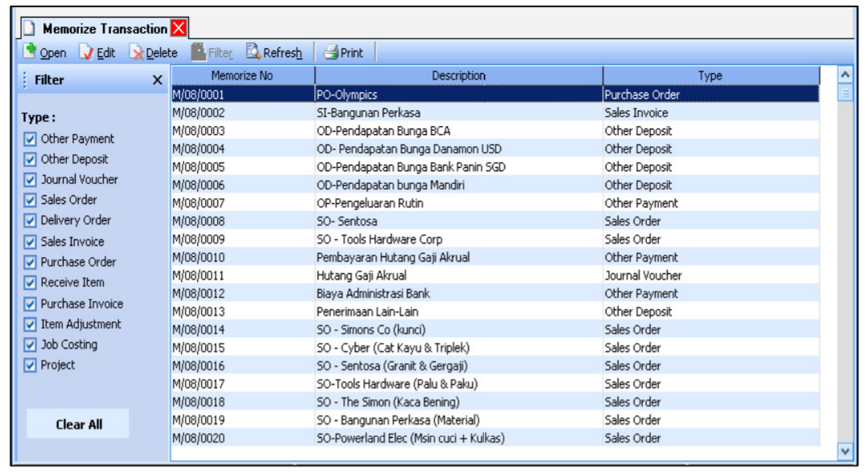Sort by the Memorize No column header
The width and height of the screenshot is (868, 473).
[x=242, y=75]
